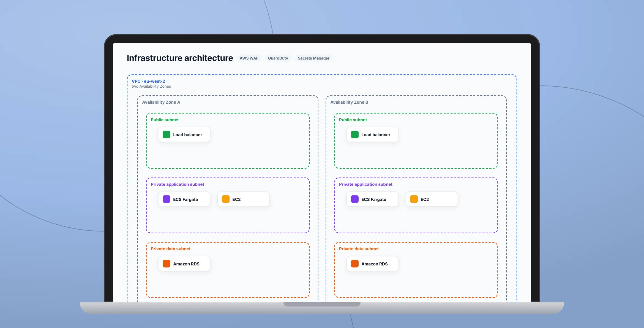644x328 pixels.
Task: Click the 'Availability Zone B' heading
Action: point(349,102)
